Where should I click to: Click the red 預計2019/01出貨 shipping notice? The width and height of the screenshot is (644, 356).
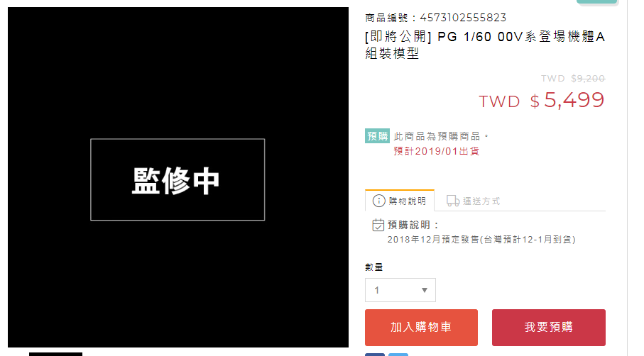(x=436, y=151)
